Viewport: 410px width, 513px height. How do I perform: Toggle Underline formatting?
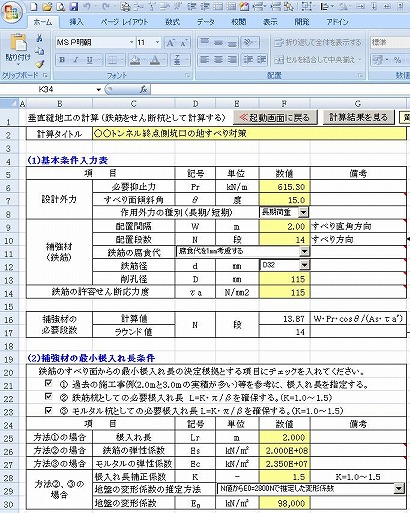coord(89,60)
